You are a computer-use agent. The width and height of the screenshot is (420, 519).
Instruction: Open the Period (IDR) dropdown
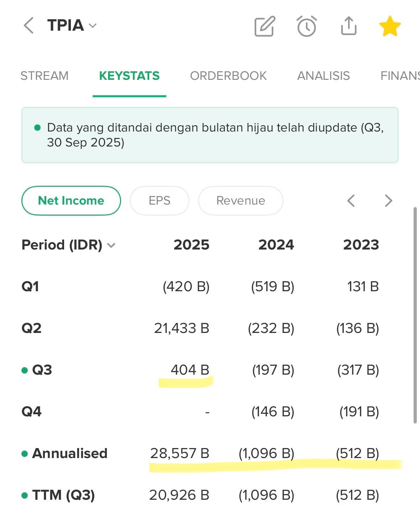click(x=111, y=245)
